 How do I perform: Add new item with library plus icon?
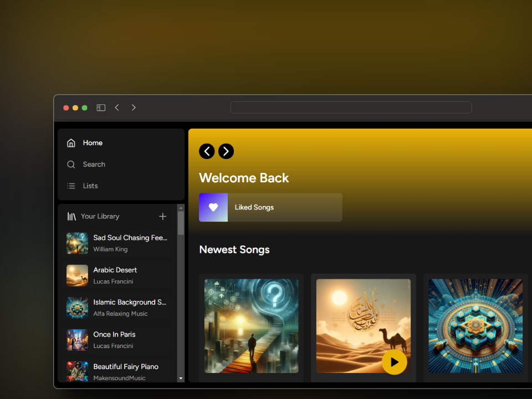coord(162,217)
